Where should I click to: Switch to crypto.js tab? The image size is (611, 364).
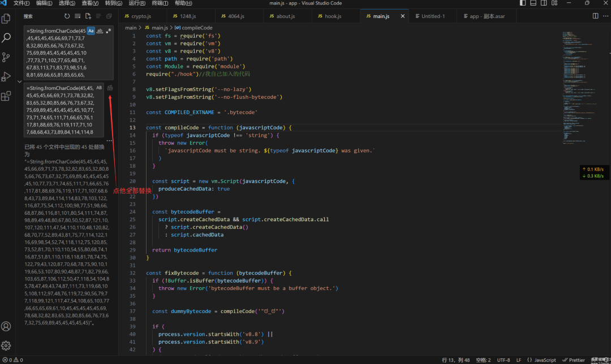(141, 16)
